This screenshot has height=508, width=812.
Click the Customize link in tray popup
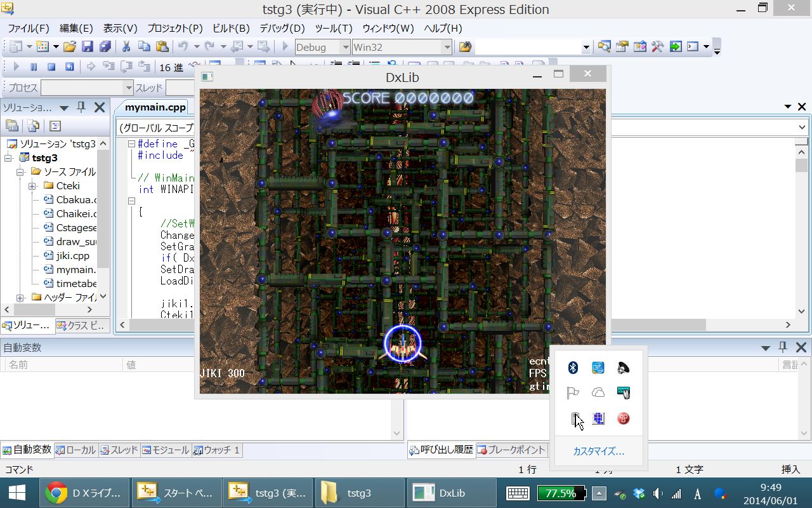pyautogui.click(x=599, y=451)
